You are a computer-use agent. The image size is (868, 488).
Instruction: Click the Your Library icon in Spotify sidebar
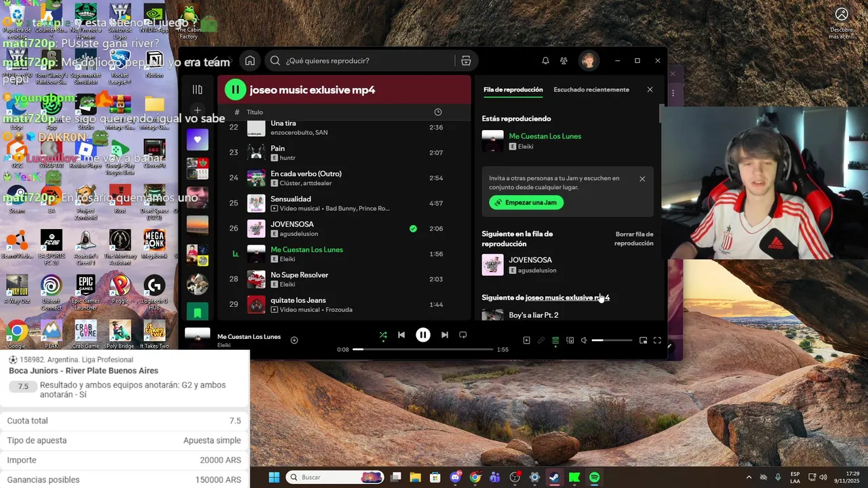[x=197, y=89]
